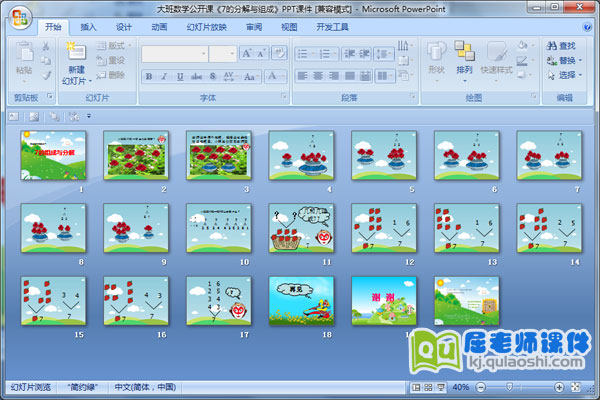Switch to Normal view in status bar
This screenshot has width=600, height=400.
point(414,387)
